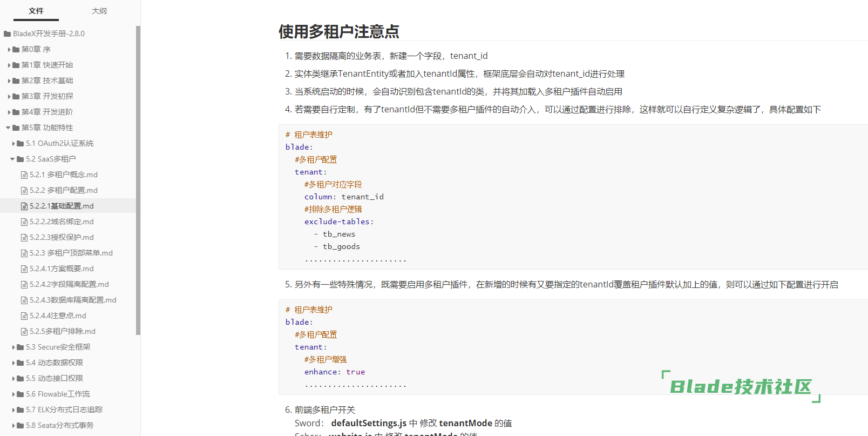Screen dimensions: 868x436
Task: Click file icon of 5.2.4.2字段隔离配置.md
Action: 24,284
